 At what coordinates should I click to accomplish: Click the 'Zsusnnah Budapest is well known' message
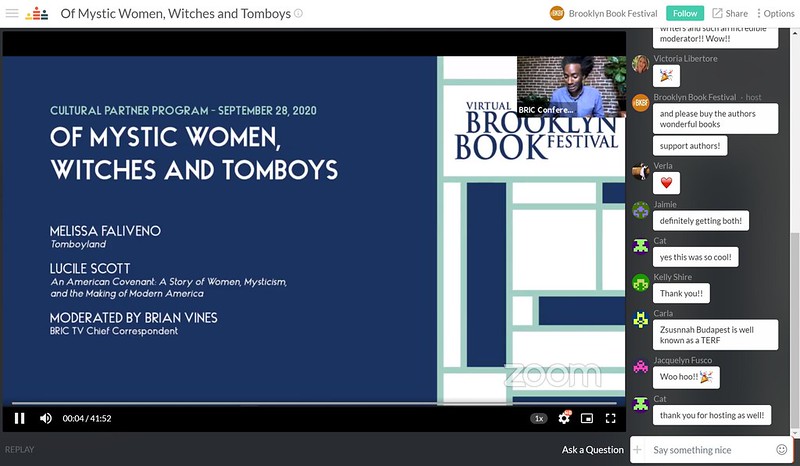(x=715, y=335)
